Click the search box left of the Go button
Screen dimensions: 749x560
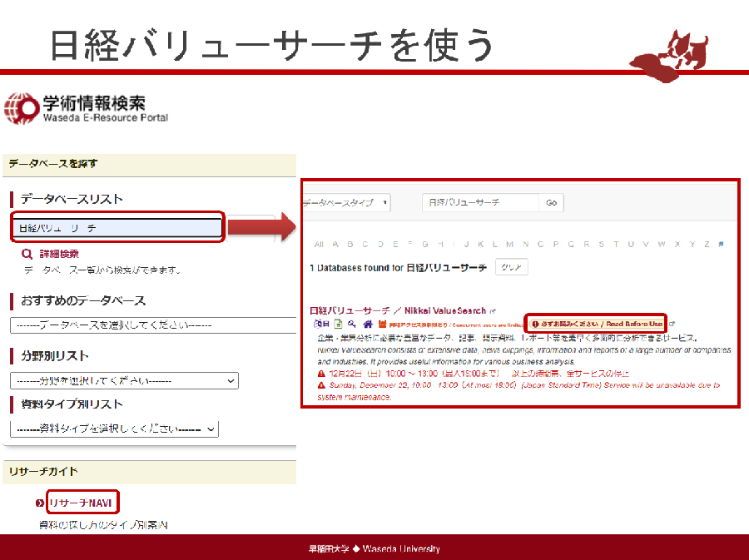[x=480, y=202]
